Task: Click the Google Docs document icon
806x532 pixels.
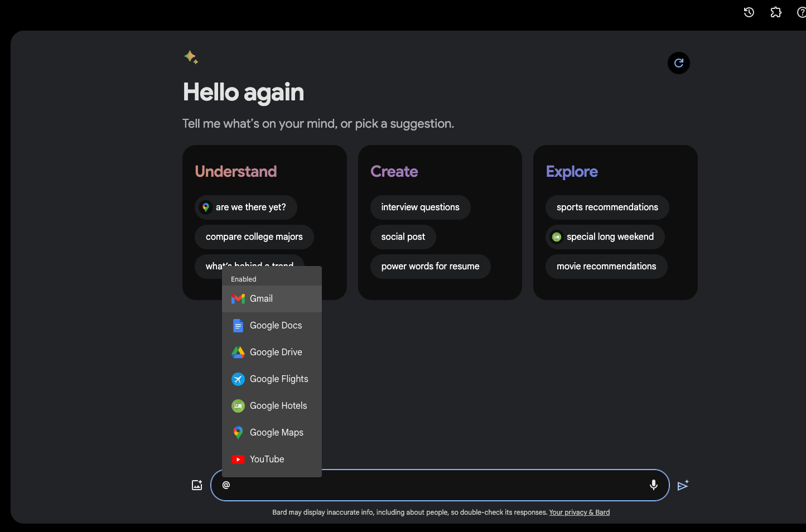Action: point(238,326)
